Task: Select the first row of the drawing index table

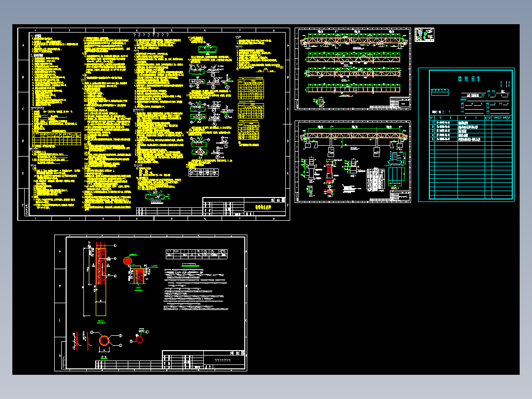Action: click(471, 122)
